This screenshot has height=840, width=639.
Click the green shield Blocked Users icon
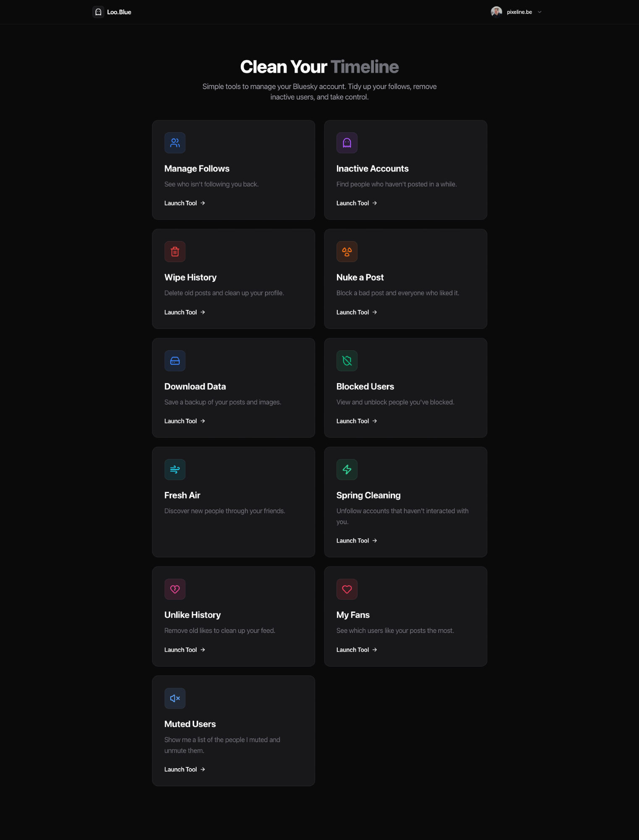coord(347,361)
